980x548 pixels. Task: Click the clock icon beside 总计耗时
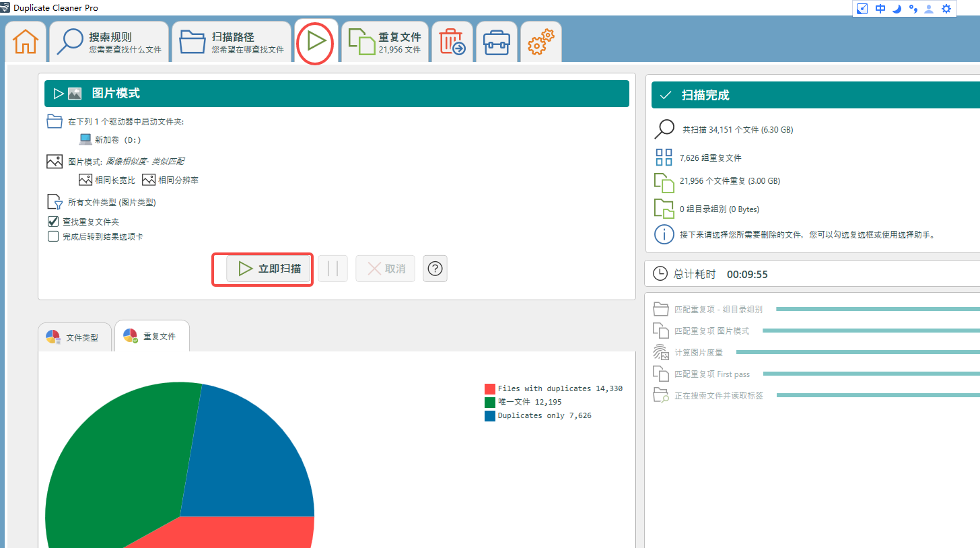click(x=662, y=273)
